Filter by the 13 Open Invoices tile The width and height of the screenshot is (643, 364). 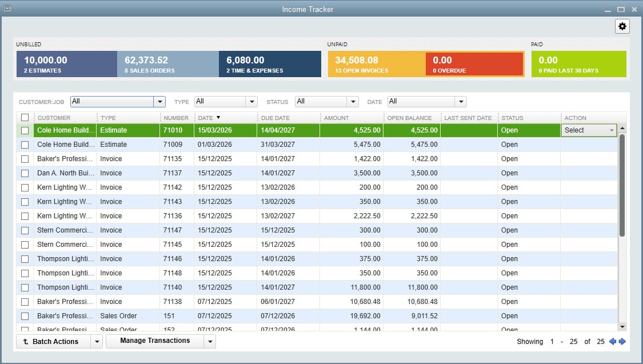377,64
